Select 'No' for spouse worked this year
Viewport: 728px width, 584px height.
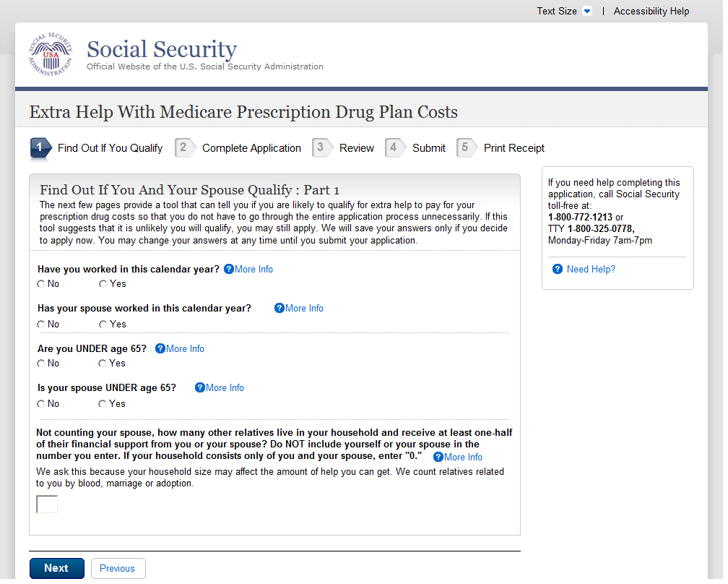[41, 325]
